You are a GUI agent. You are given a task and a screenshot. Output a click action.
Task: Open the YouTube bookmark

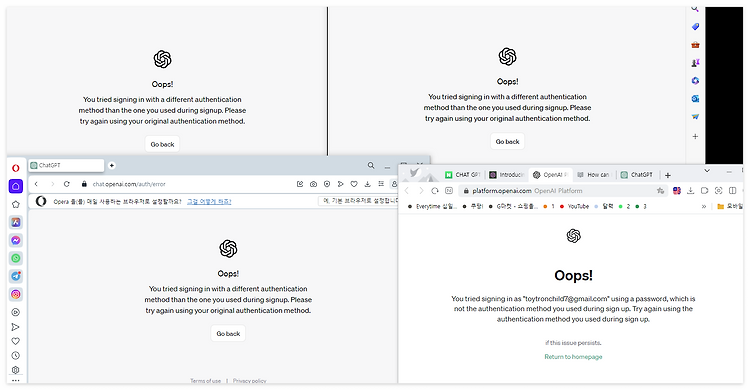574,206
